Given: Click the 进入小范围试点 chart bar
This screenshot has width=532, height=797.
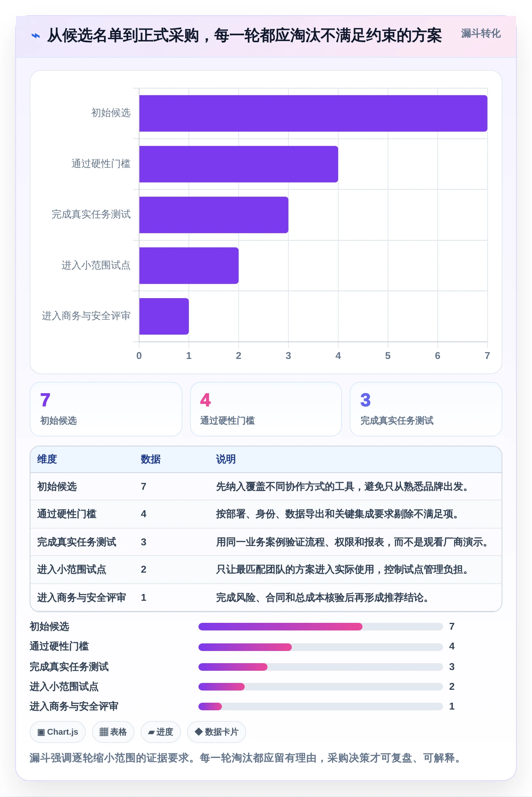Looking at the screenshot, I should [x=189, y=266].
